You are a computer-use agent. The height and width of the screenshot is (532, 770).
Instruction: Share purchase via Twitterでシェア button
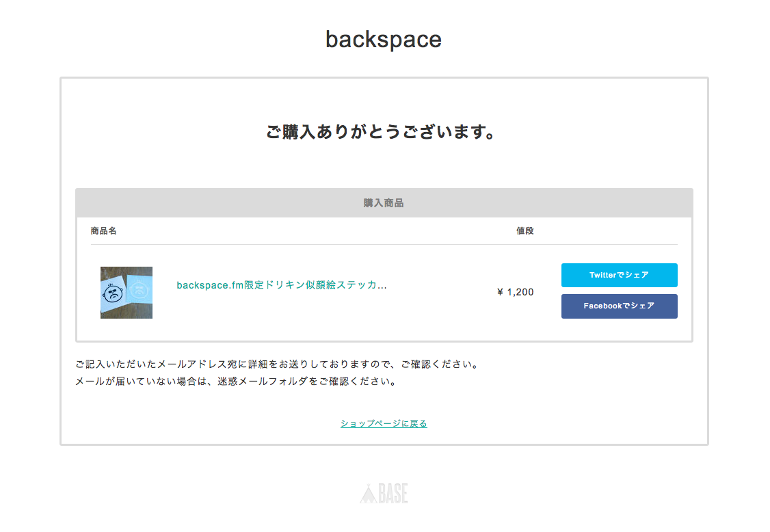click(620, 275)
